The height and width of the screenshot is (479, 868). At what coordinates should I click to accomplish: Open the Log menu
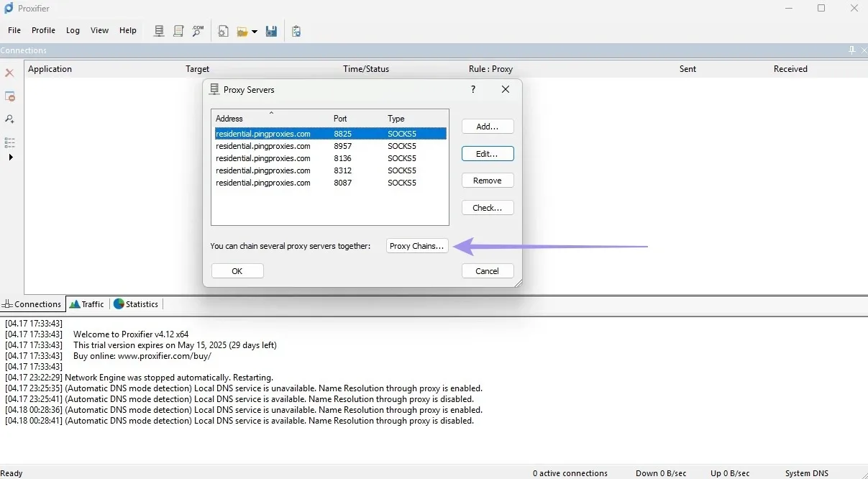tap(73, 30)
